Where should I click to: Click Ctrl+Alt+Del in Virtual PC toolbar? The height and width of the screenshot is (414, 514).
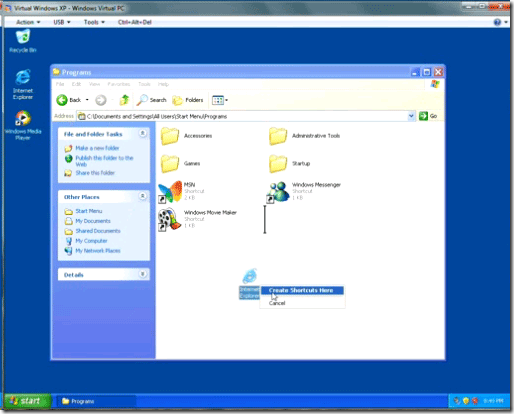pos(135,22)
